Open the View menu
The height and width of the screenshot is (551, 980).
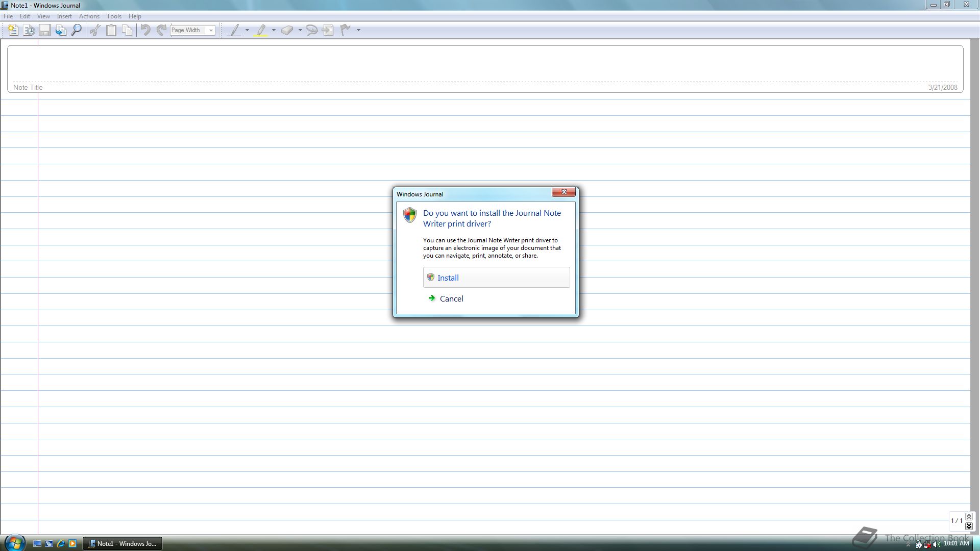(x=43, y=16)
